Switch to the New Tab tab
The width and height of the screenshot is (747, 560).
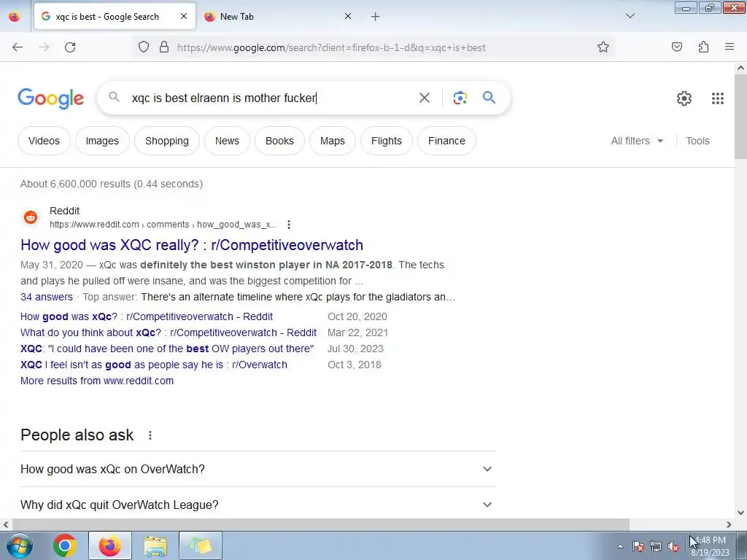click(x=278, y=17)
